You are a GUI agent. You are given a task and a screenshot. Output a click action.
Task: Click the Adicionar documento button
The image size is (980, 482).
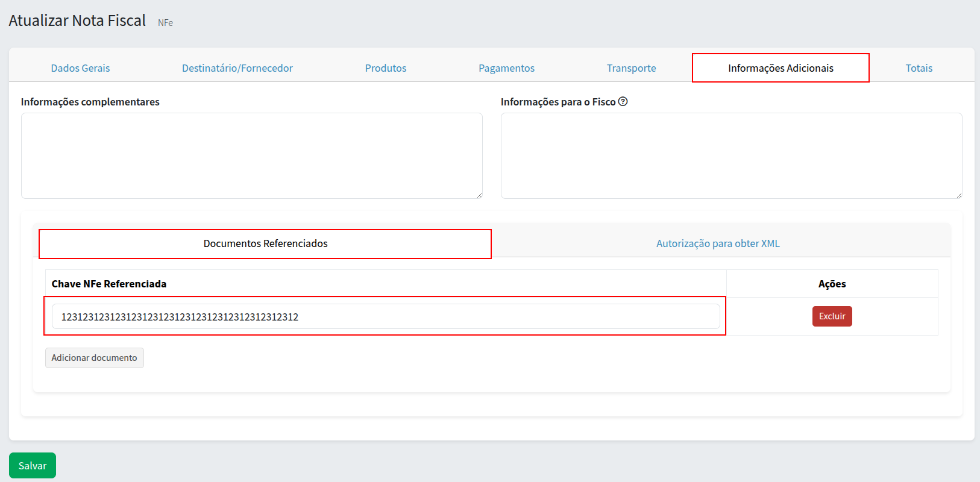click(x=95, y=358)
